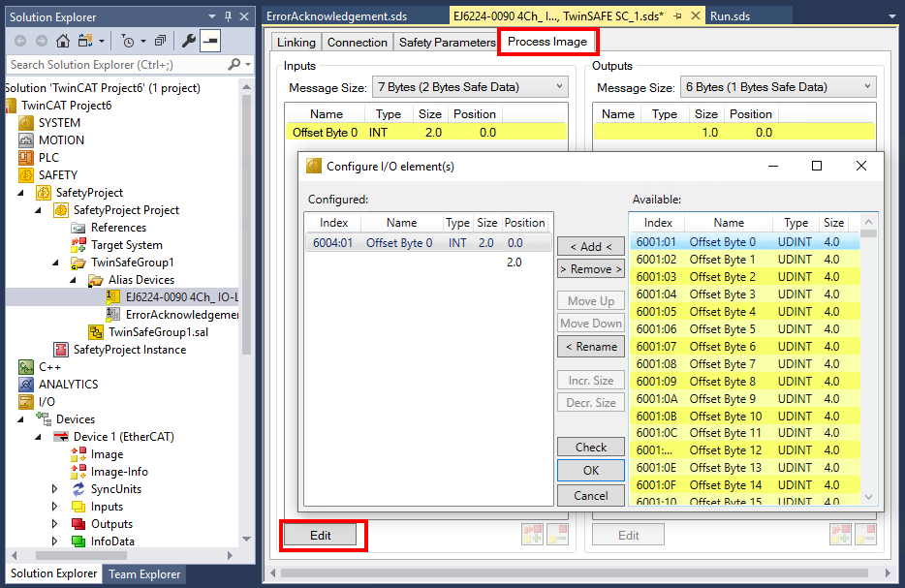Toggle the Preview Selected Items button
The height and width of the screenshot is (588, 905).
pos(210,41)
